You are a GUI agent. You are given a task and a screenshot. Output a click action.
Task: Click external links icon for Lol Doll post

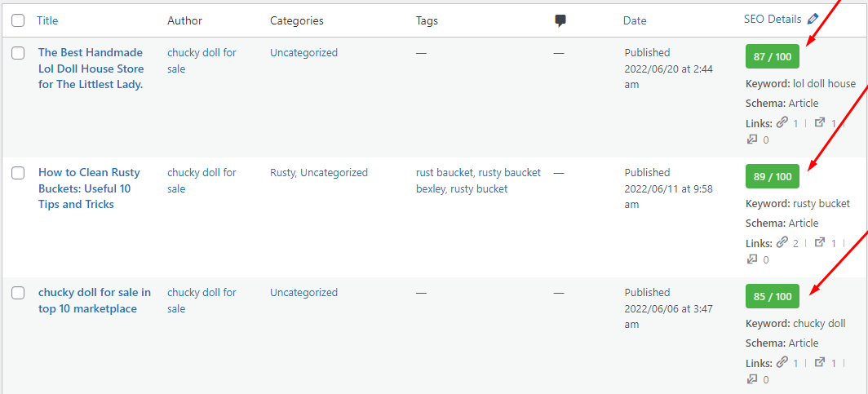820,123
